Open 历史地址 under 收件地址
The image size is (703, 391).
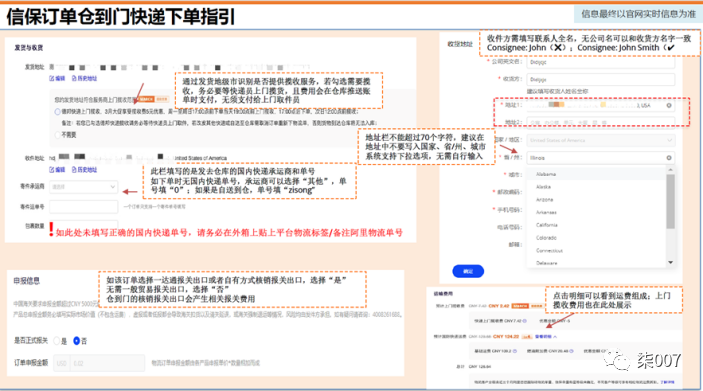click(x=84, y=170)
